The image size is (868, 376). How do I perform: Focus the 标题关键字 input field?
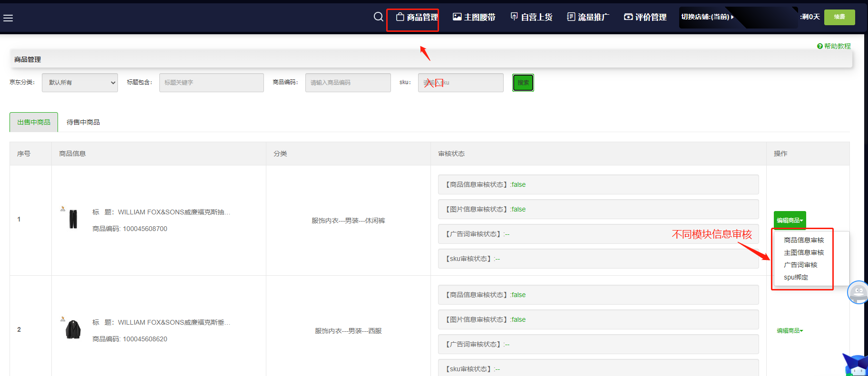pyautogui.click(x=211, y=83)
